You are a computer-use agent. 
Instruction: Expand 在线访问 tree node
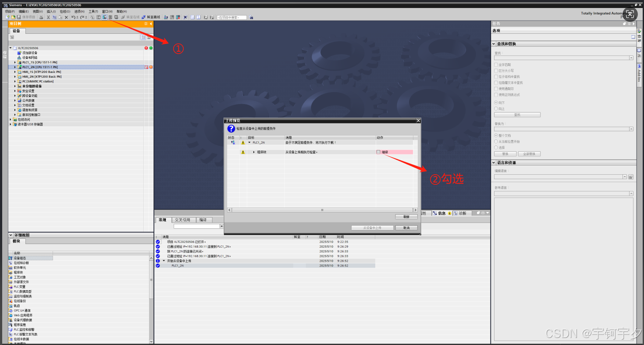[x=11, y=119]
